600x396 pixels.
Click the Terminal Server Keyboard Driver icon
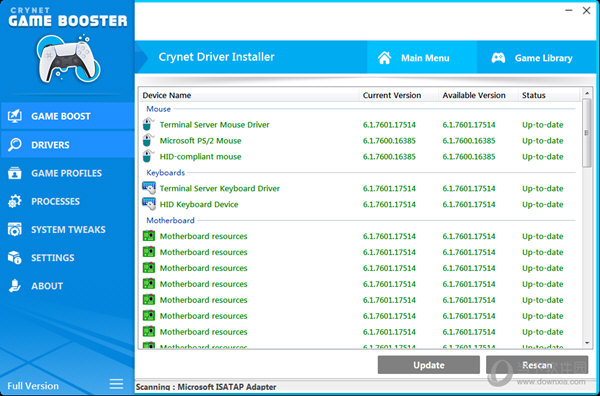148,188
